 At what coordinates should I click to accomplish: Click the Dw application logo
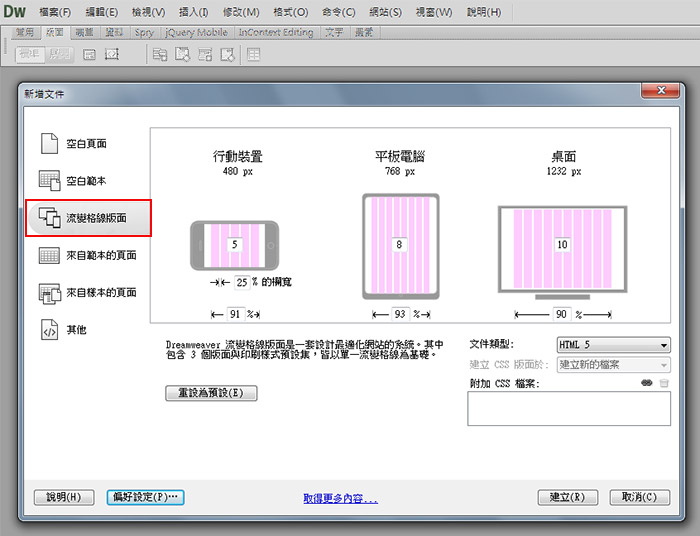click(15, 12)
